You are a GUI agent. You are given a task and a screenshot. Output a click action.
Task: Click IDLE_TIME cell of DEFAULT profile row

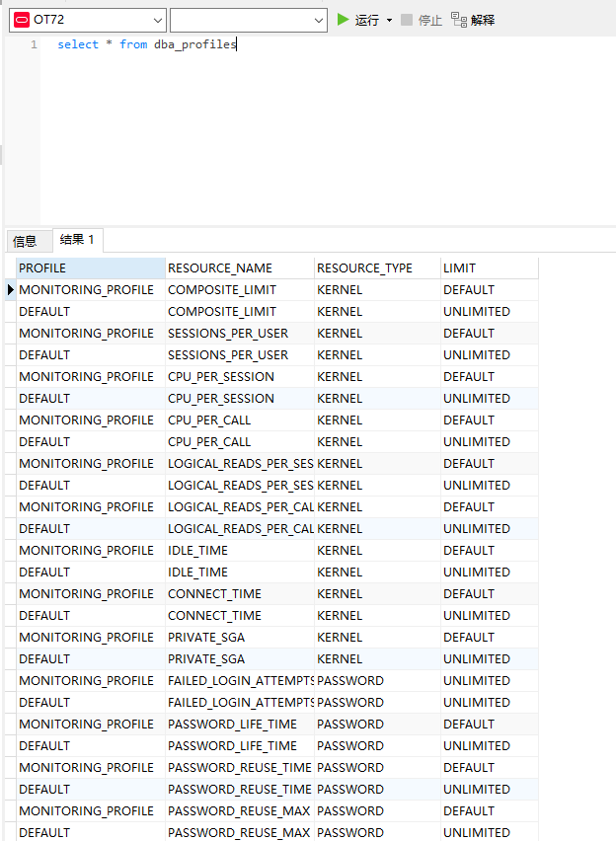240,573
